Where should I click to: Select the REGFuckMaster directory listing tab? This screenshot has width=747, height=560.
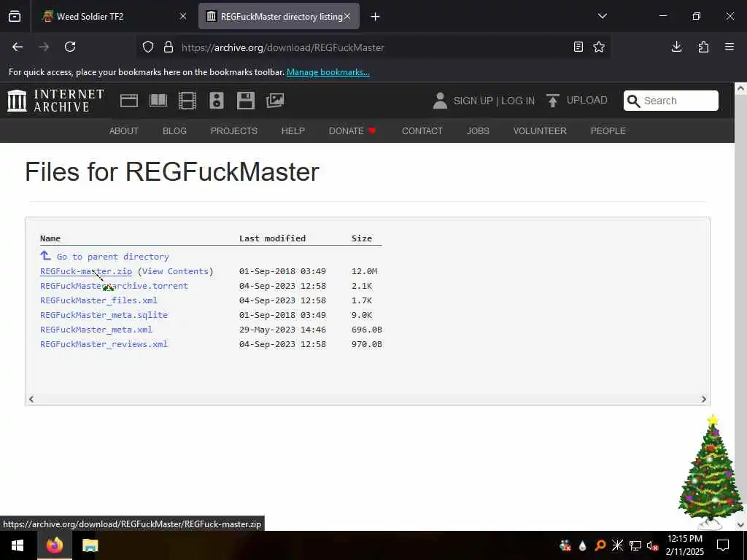click(279, 17)
